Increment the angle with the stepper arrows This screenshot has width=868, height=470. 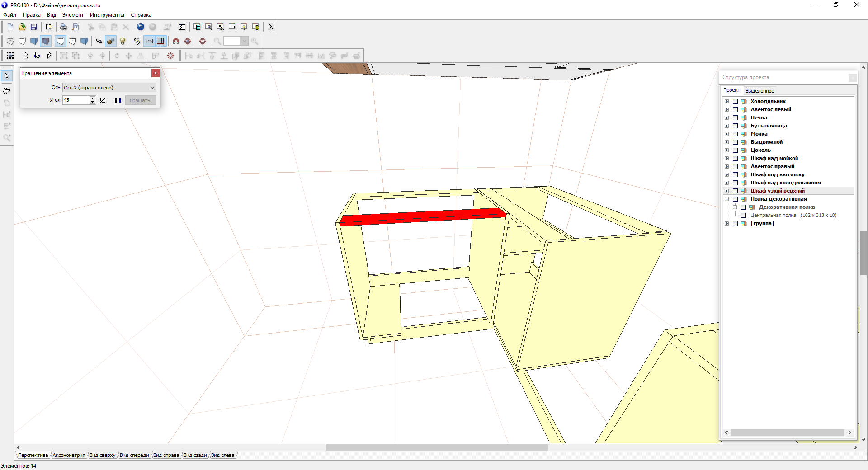click(93, 98)
